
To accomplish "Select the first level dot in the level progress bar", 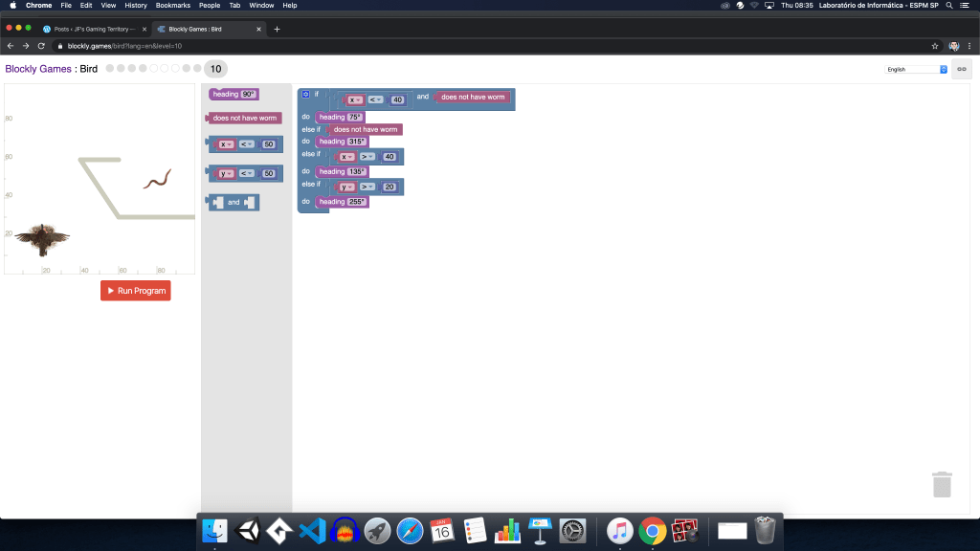I will [x=110, y=69].
